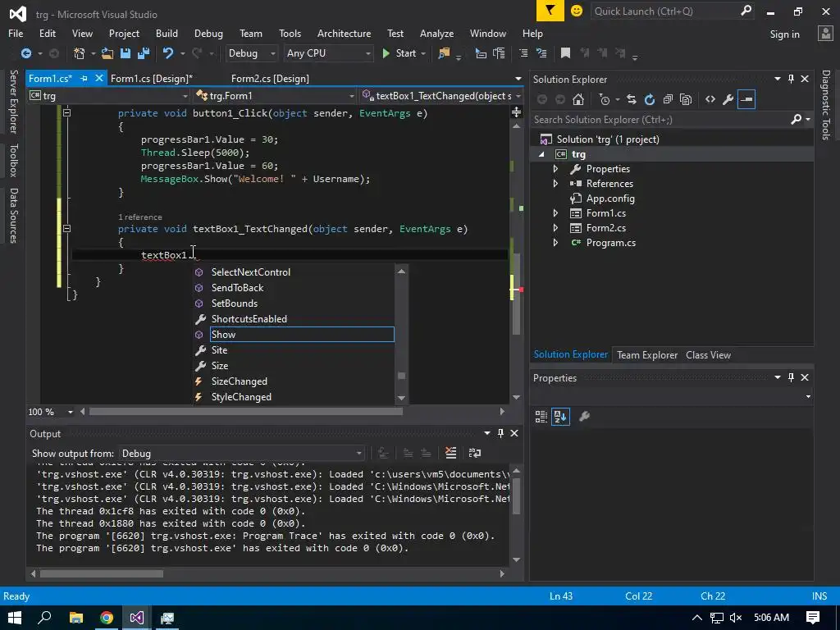840x630 pixels.
Task: Click the Property Pages wrench in Properties panel
Action: point(584,416)
